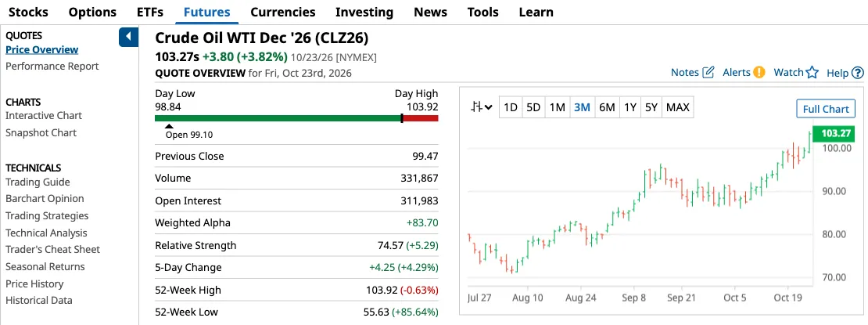This screenshot has height=325, width=868.
Task: Click the Alerts link text
Action: click(737, 72)
